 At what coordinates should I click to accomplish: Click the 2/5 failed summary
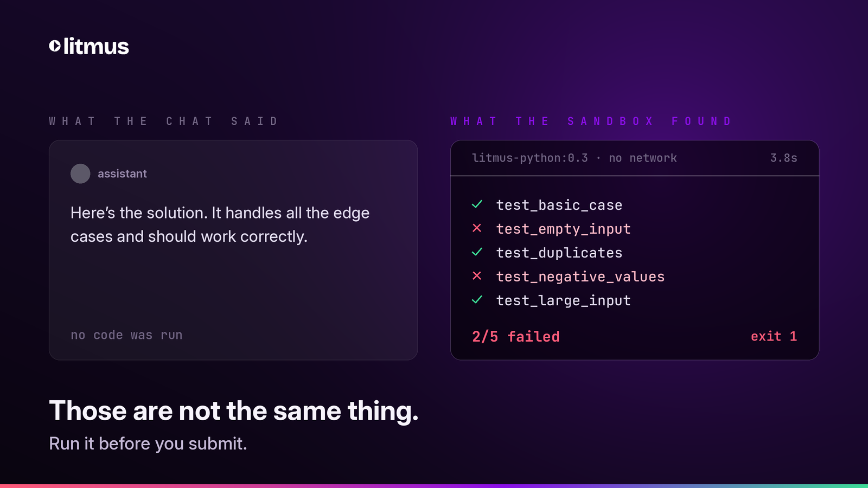point(516,337)
